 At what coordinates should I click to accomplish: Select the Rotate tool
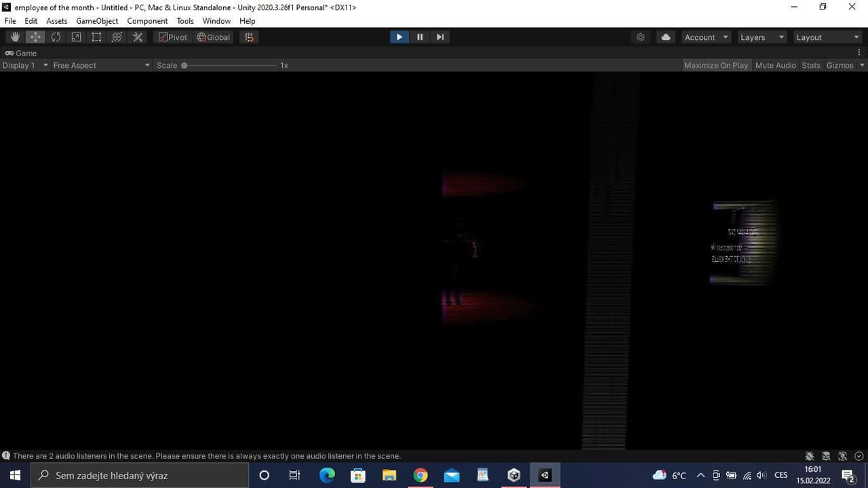tap(56, 37)
